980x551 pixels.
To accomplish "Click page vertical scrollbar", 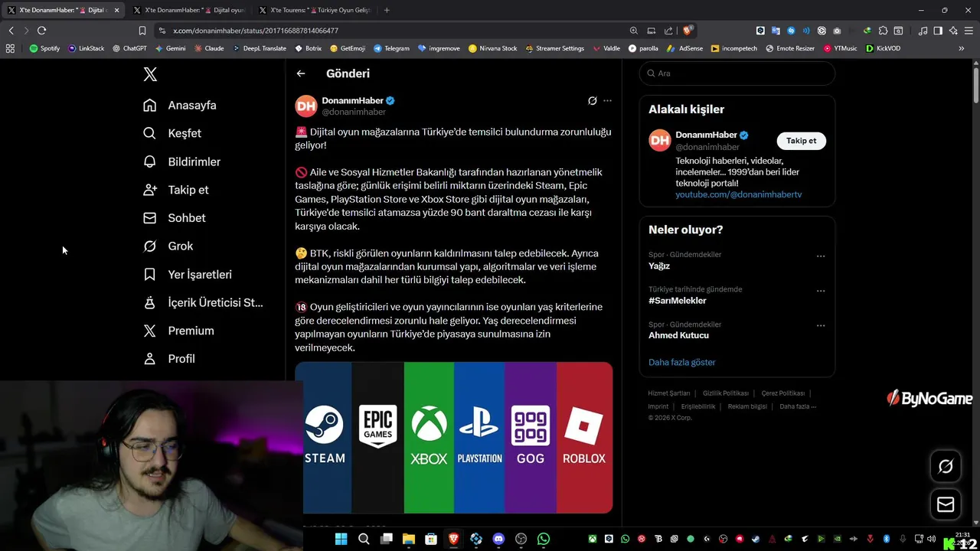I will 976,85.
